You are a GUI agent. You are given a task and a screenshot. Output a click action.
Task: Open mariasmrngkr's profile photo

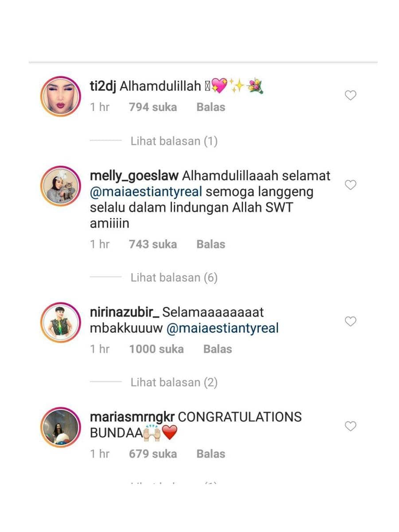(x=60, y=427)
